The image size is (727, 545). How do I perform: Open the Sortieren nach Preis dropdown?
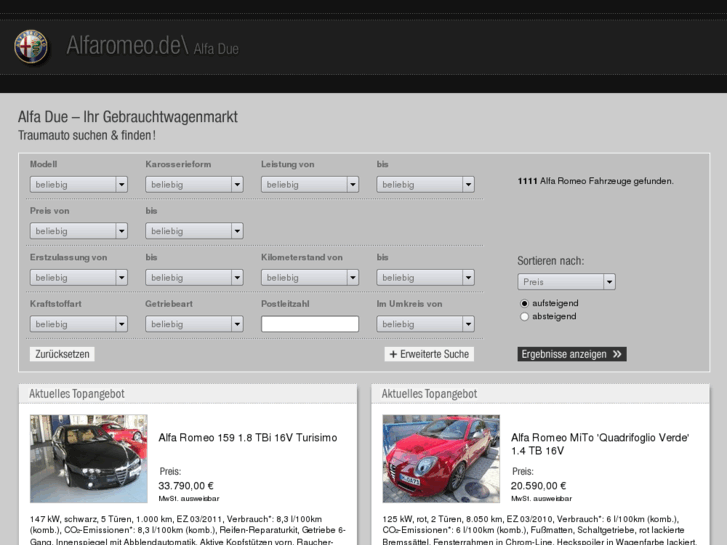[x=566, y=282]
